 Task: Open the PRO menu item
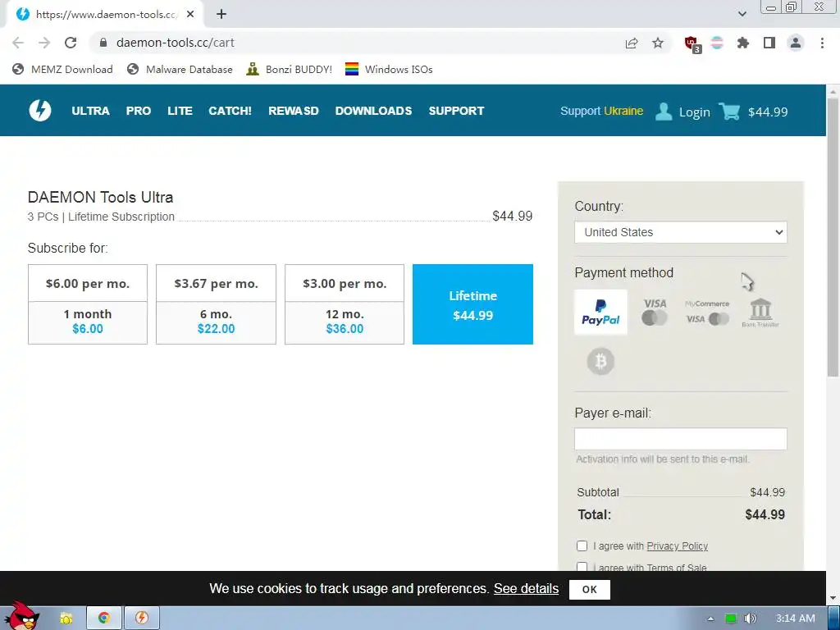click(x=138, y=111)
